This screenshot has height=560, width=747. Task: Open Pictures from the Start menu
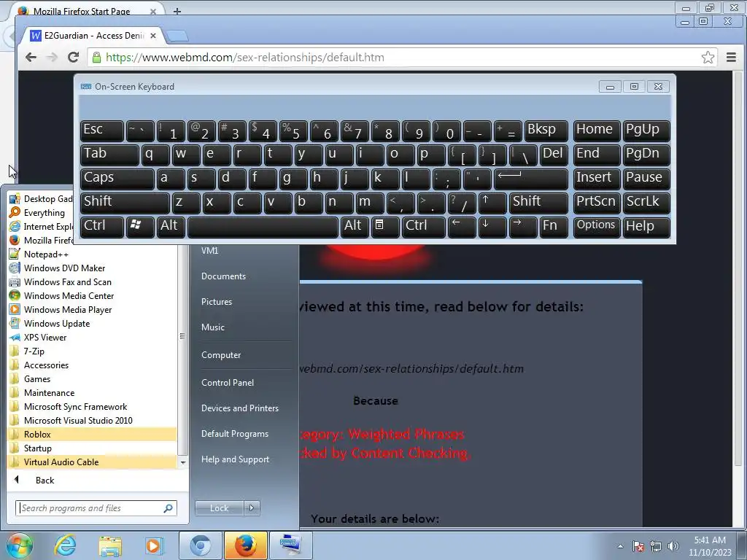coord(216,302)
